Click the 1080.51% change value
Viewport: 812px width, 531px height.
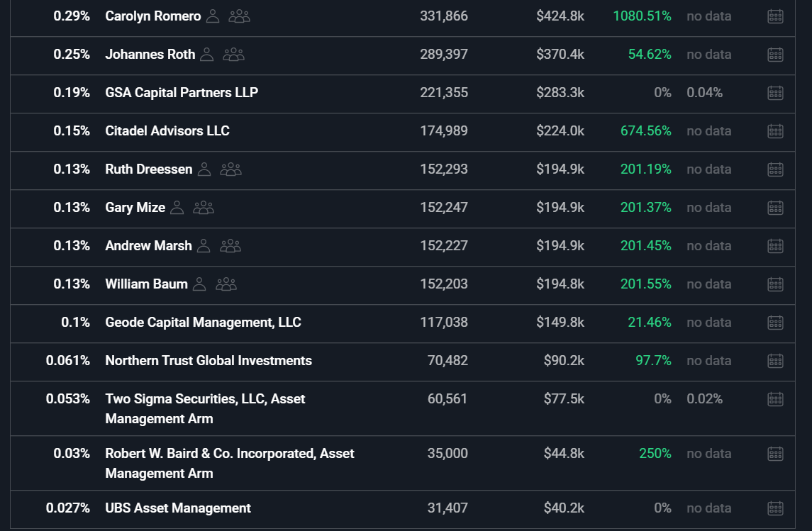coord(642,16)
